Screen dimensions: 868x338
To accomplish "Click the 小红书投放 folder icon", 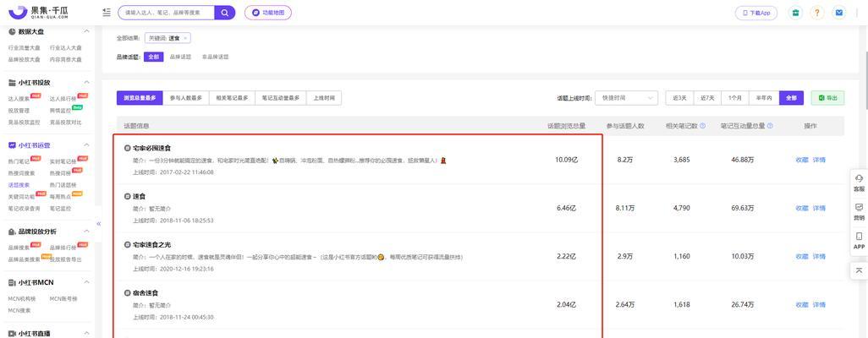I will click(x=12, y=83).
